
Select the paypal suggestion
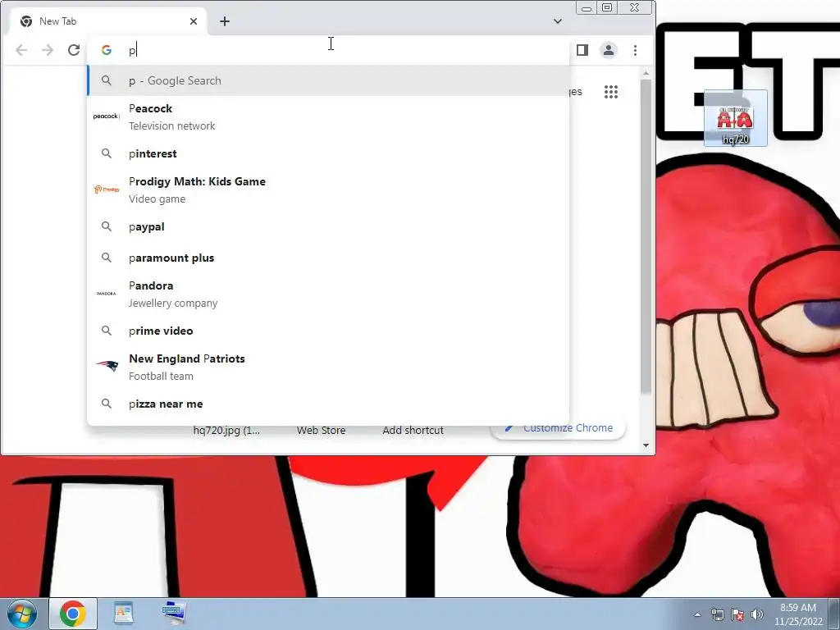pyautogui.click(x=328, y=226)
